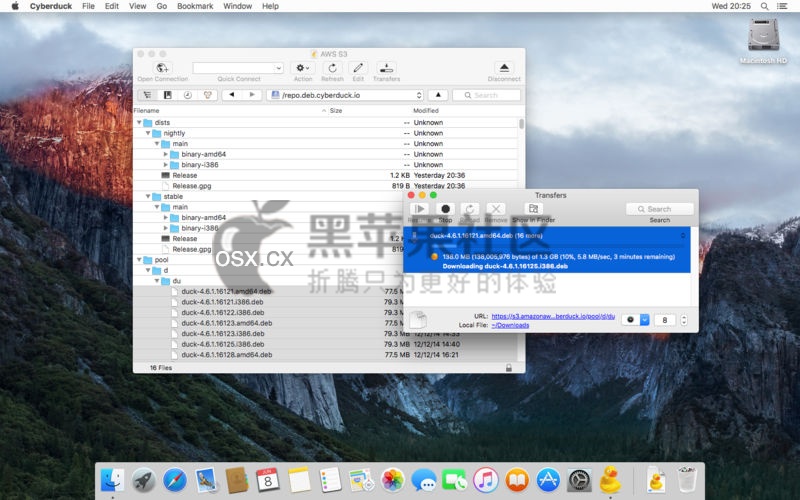800x500 pixels.
Task: Open the Help menu
Action: tap(270, 6)
